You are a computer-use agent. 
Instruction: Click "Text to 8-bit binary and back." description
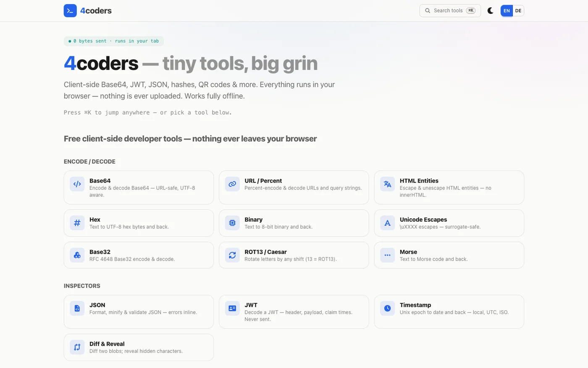pyautogui.click(x=278, y=227)
